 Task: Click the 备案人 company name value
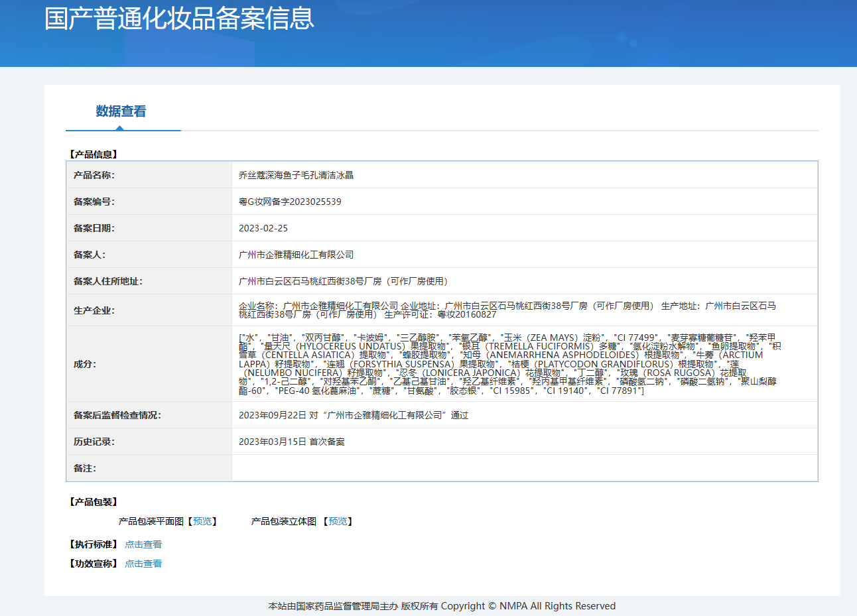click(x=296, y=255)
